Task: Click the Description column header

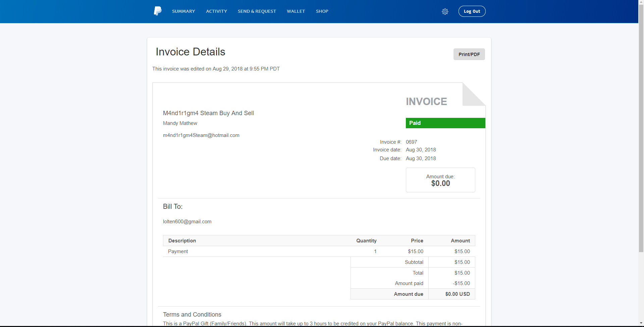Action: [182, 241]
